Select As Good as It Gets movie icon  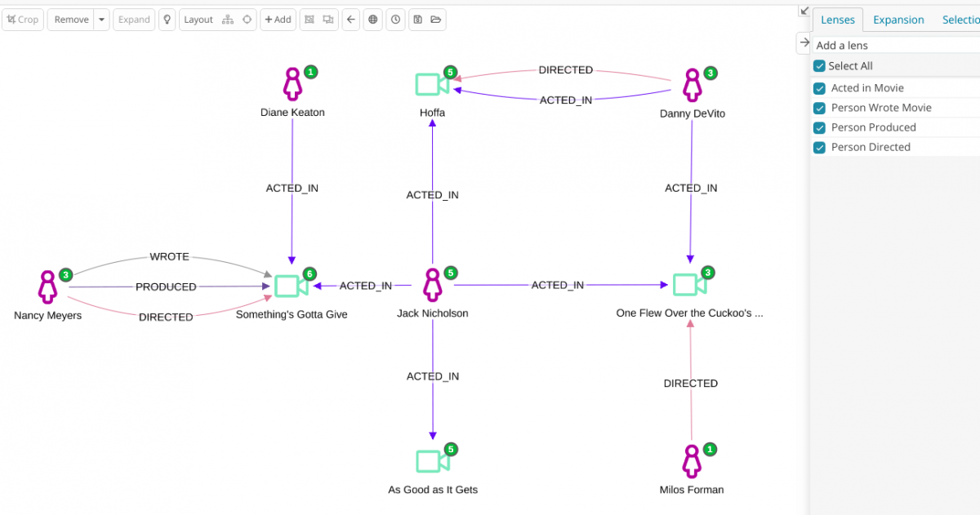pos(433,461)
